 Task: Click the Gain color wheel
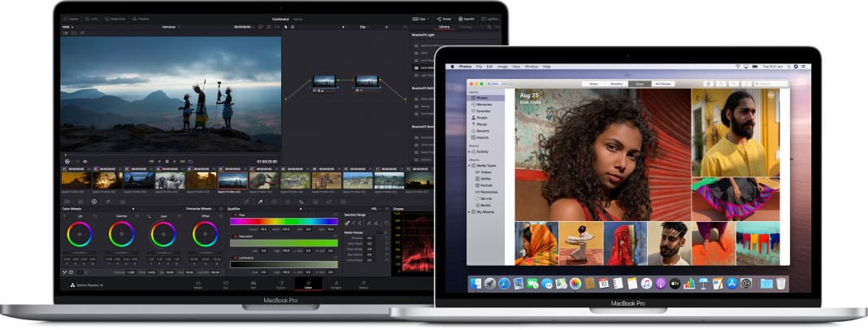point(163,234)
